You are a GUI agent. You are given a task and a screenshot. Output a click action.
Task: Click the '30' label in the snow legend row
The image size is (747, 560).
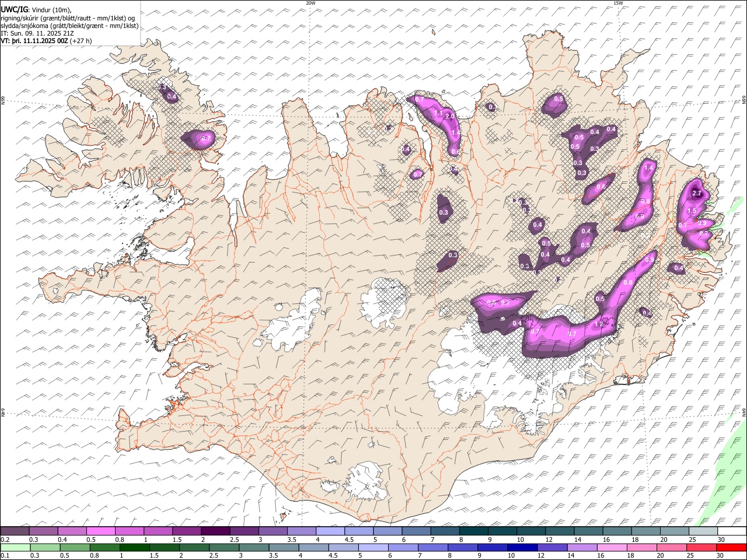point(721,540)
